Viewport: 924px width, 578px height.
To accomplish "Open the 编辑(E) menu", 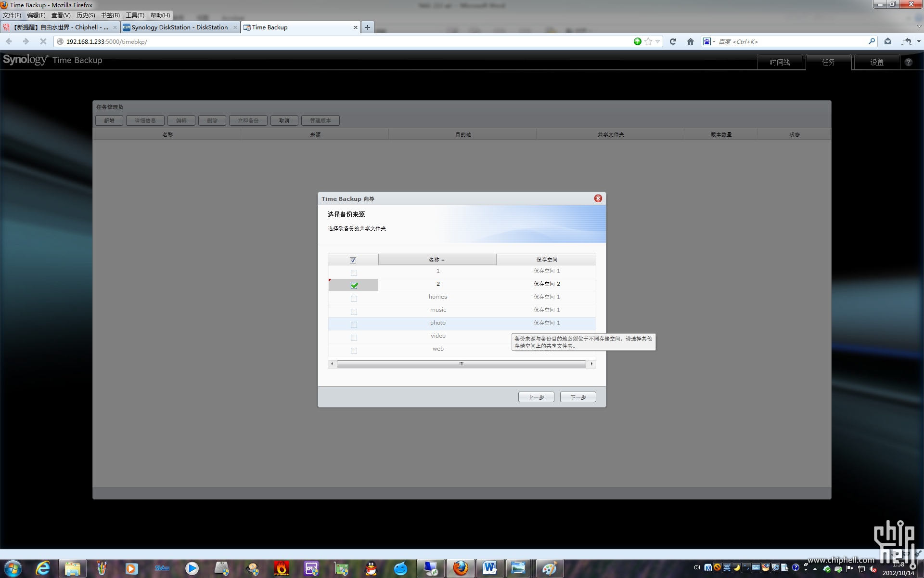I will click(x=36, y=15).
